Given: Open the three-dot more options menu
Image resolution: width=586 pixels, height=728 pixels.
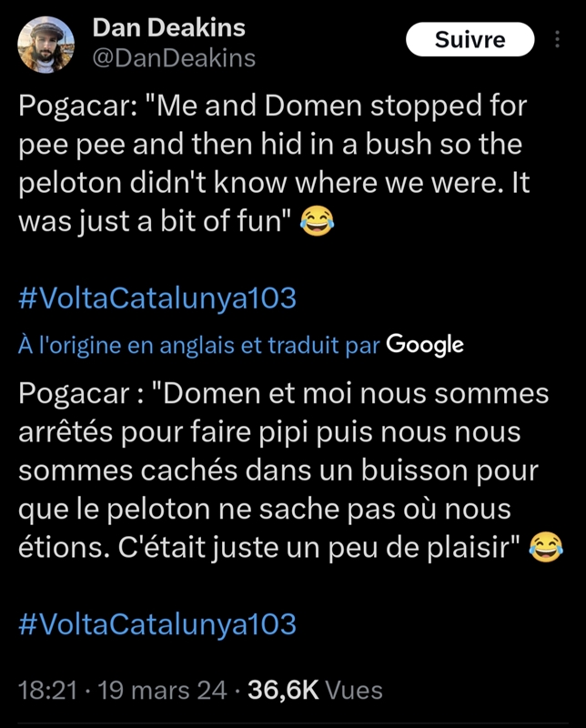Looking at the screenshot, I should (x=557, y=40).
